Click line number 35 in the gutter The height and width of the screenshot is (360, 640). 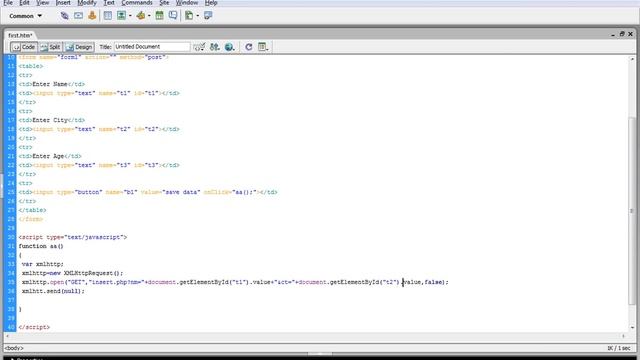click(11, 282)
